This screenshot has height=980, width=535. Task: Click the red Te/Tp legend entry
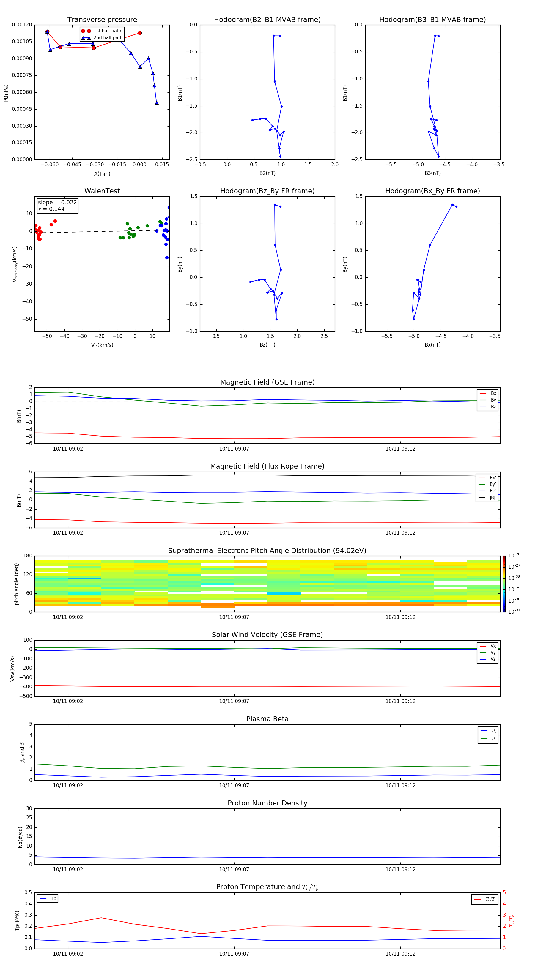click(x=485, y=900)
